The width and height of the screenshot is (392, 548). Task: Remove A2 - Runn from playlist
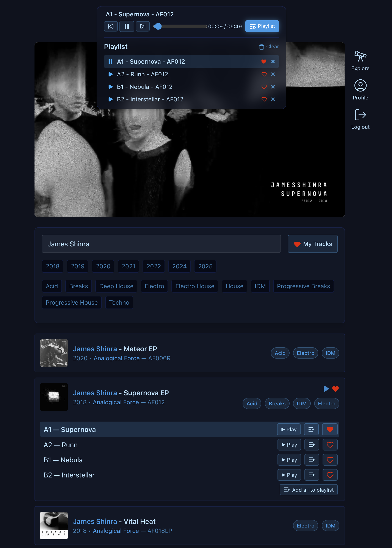(x=273, y=74)
